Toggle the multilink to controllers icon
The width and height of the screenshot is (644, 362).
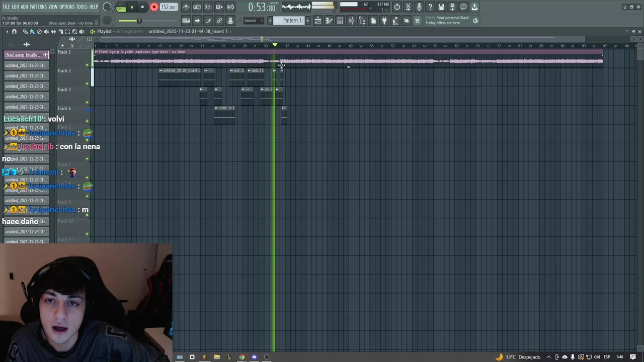[219, 21]
